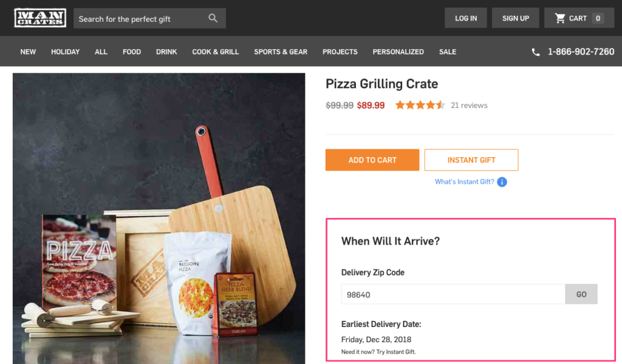Open the LOG IN page

(x=465, y=18)
